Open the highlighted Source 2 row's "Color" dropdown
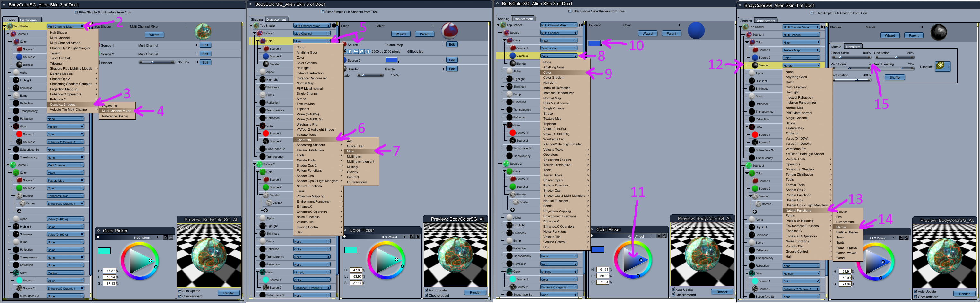The height and width of the screenshot is (303, 980). click(x=559, y=56)
